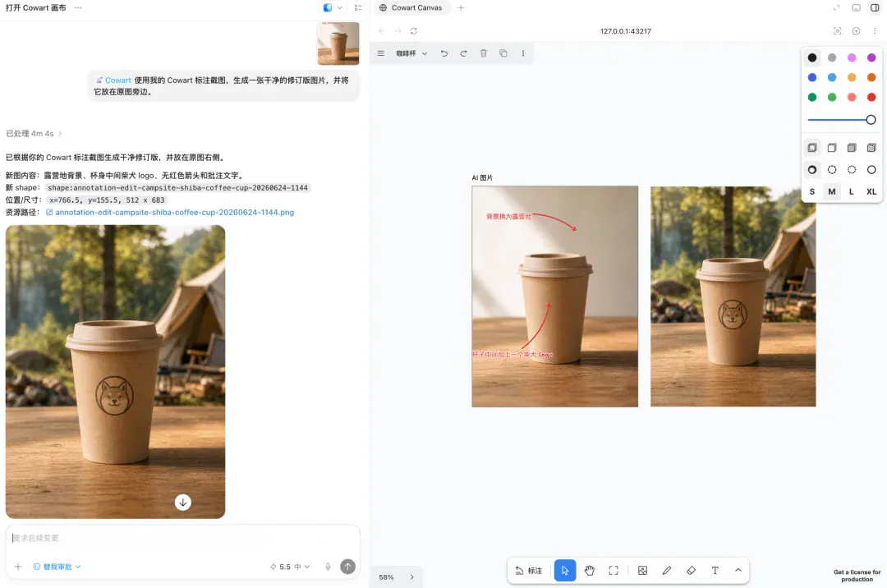887x588 pixels.
Task: Select the arrow Select tool
Action: pyautogui.click(x=564, y=571)
